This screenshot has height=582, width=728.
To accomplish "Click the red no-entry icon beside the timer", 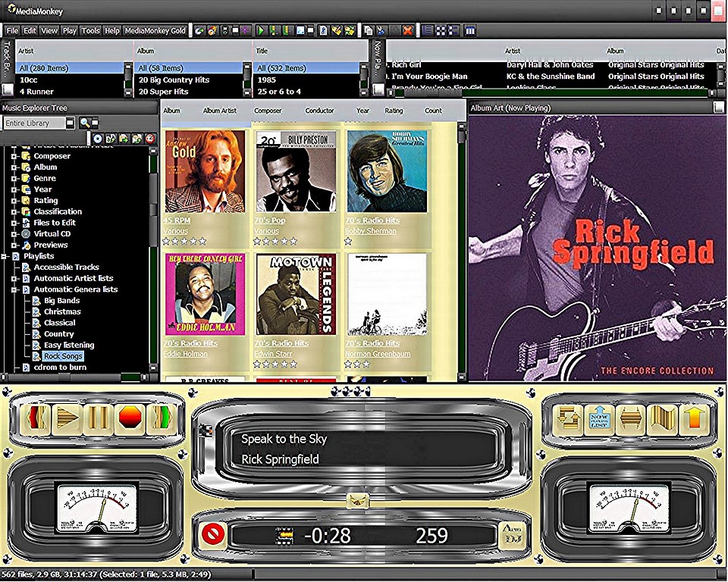I will (213, 535).
